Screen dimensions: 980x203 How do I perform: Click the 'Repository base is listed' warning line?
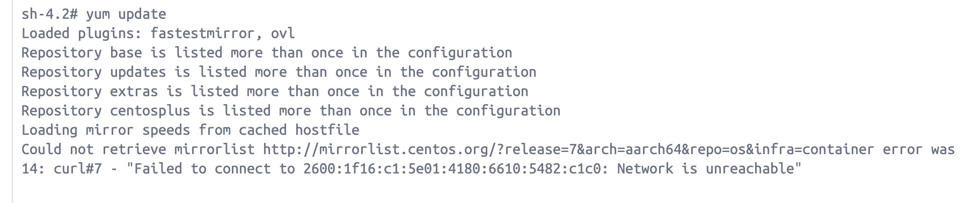(267, 53)
